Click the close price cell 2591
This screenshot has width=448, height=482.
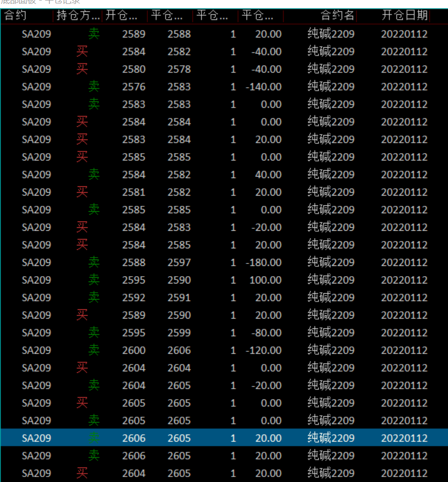pyautogui.click(x=179, y=298)
